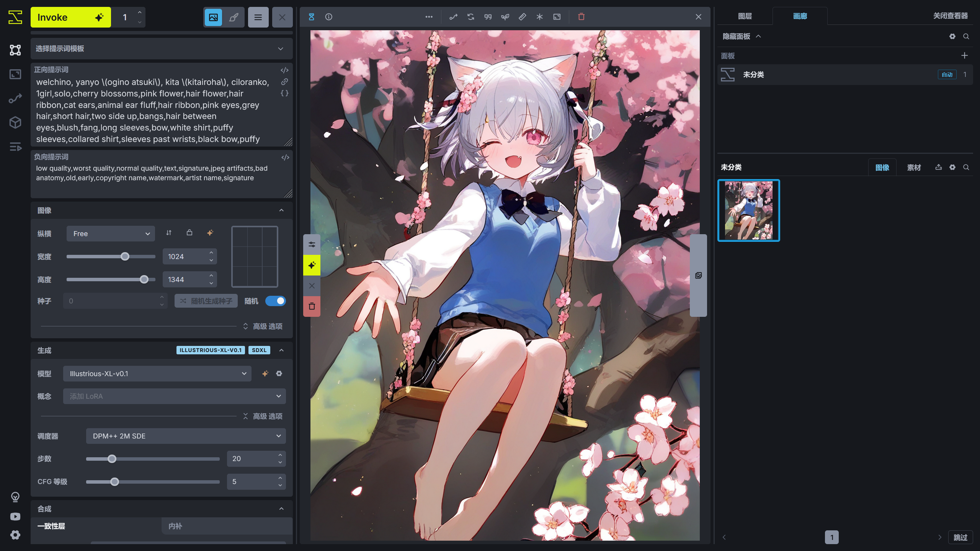Select the brush canvas mode button
The height and width of the screenshot is (551, 980).
(234, 17)
